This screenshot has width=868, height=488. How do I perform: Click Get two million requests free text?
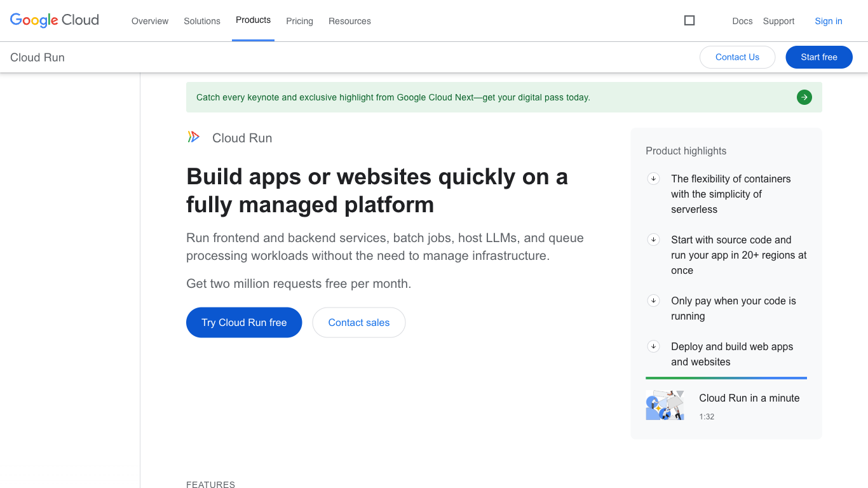(x=299, y=283)
